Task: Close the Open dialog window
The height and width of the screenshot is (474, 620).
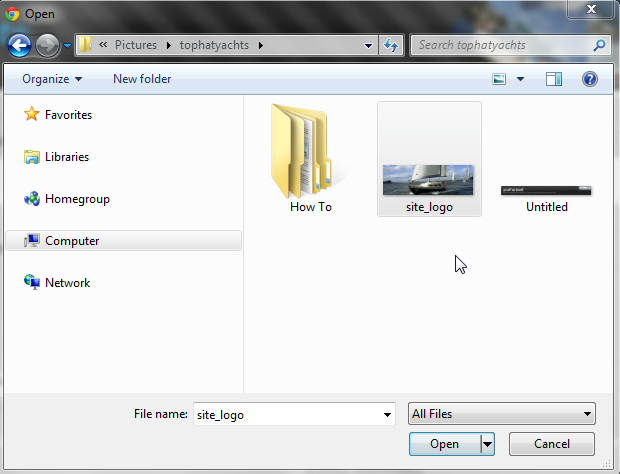Action: tap(591, 9)
